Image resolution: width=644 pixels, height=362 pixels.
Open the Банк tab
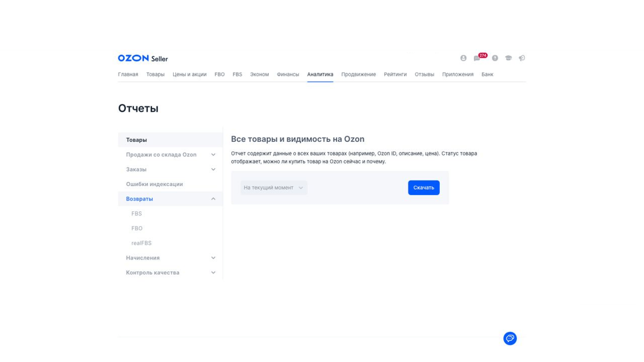click(x=487, y=74)
